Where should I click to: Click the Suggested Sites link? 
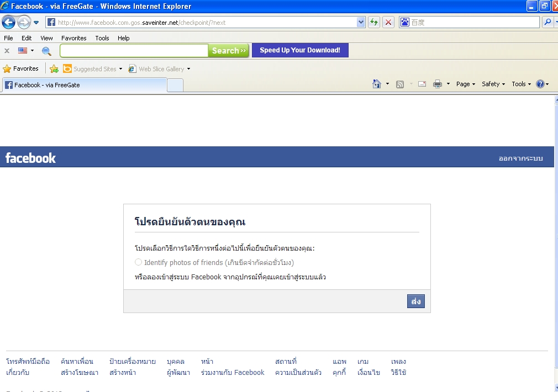point(94,69)
